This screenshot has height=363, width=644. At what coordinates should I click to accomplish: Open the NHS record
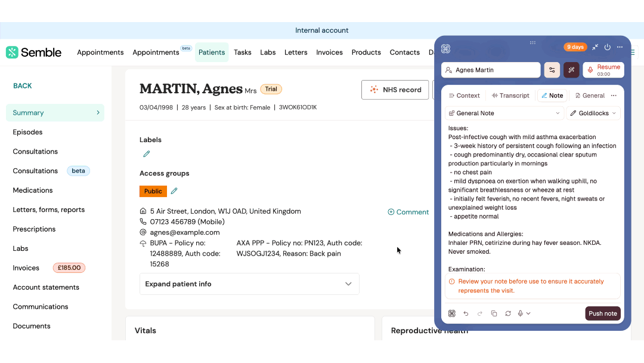[395, 90]
